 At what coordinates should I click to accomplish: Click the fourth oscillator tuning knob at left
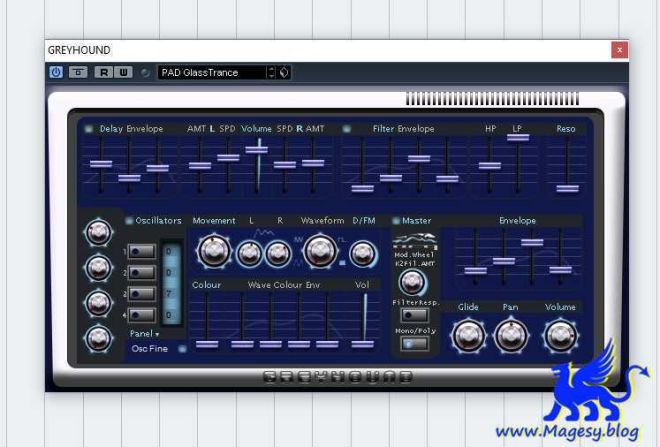[98, 338]
